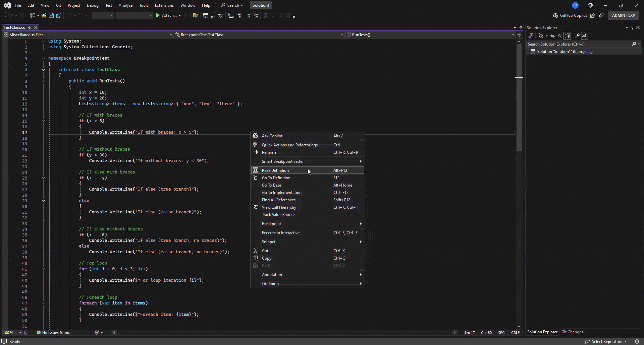Click the Attach... start button
The image size is (644, 345).
[166, 15]
